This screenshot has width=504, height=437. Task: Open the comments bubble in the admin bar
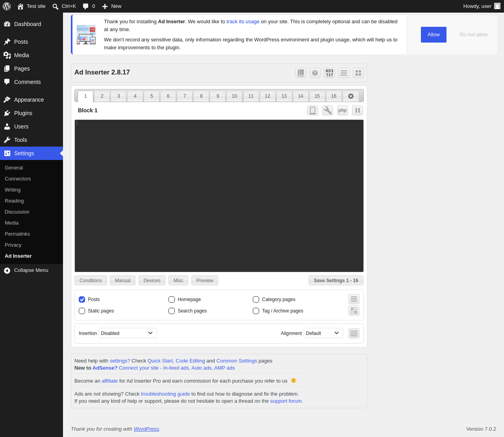click(85, 6)
